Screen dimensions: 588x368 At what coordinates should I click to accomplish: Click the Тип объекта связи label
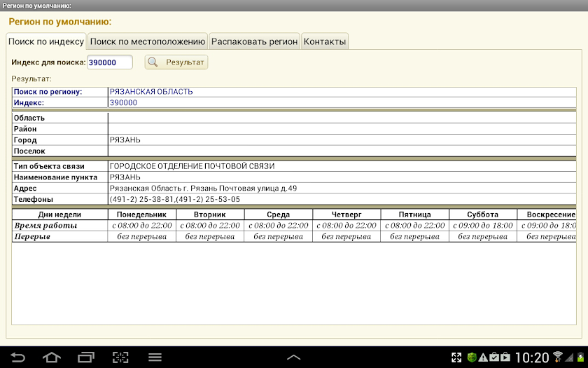pyautogui.click(x=49, y=166)
